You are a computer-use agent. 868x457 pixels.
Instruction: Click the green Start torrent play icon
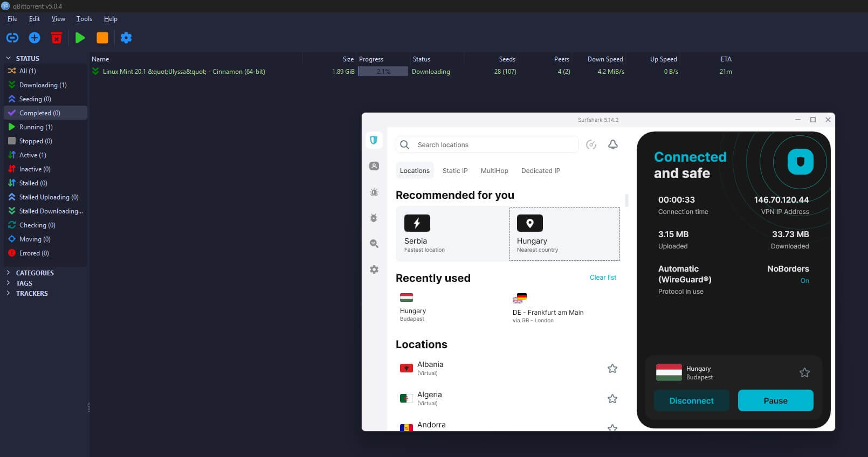coord(80,38)
